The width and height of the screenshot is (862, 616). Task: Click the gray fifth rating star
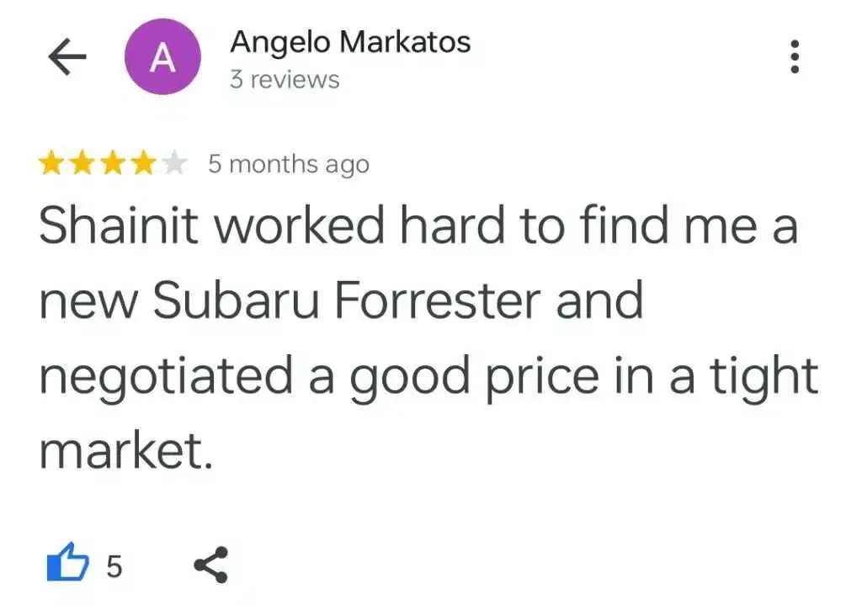point(174,164)
